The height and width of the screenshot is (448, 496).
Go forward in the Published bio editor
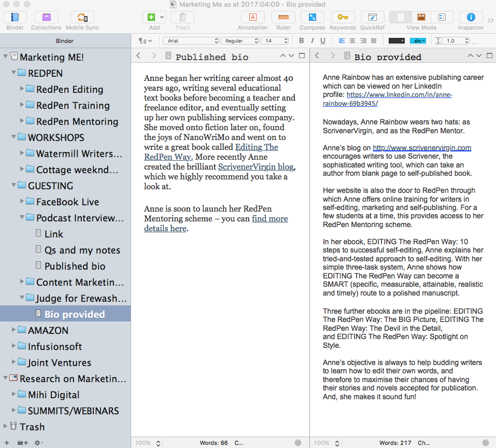[154, 55]
